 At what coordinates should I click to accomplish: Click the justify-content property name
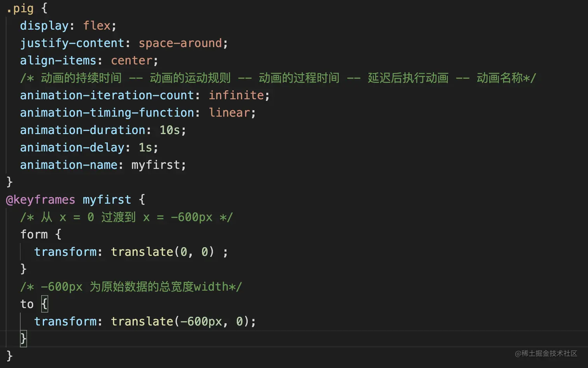pyautogui.click(x=72, y=43)
